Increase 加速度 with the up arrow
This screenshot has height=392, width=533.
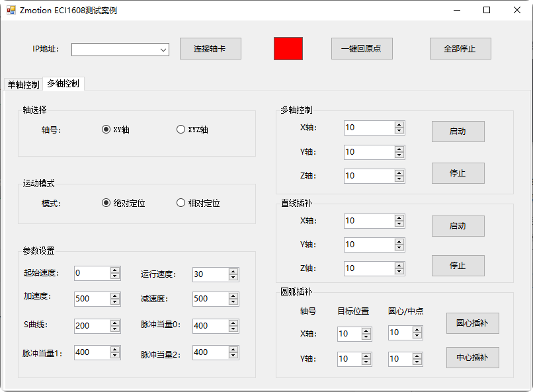tap(115, 295)
